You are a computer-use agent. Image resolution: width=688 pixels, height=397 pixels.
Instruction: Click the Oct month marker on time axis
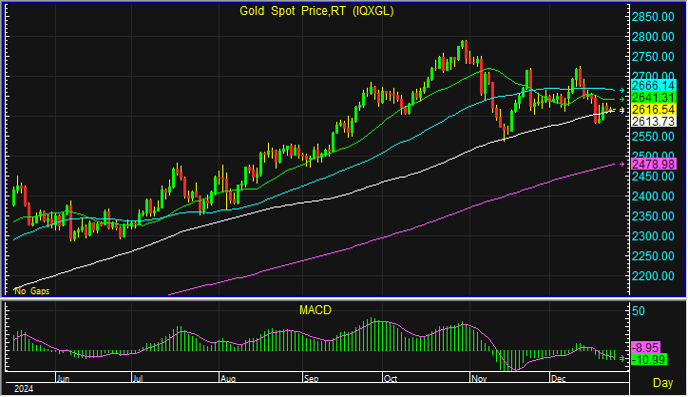click(x=390, y=379)
